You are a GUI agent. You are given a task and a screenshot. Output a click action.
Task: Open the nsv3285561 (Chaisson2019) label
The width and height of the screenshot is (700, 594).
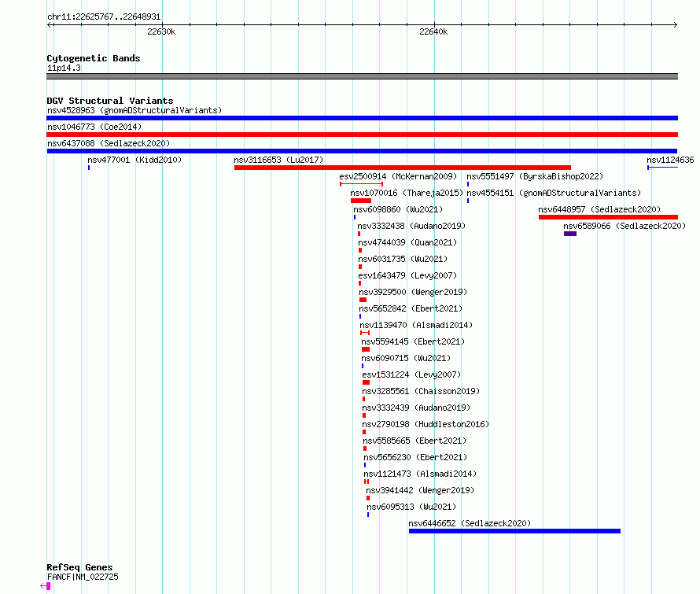click(x=421, y=391)
